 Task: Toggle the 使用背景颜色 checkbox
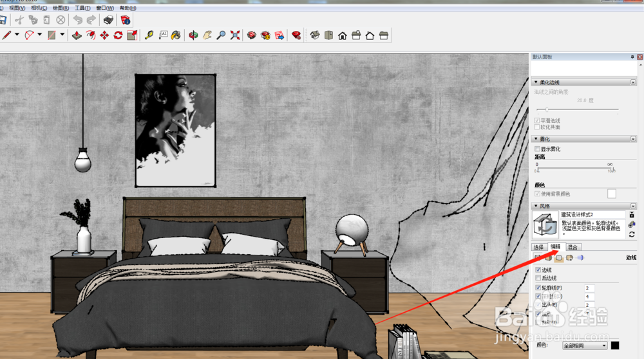537,194
